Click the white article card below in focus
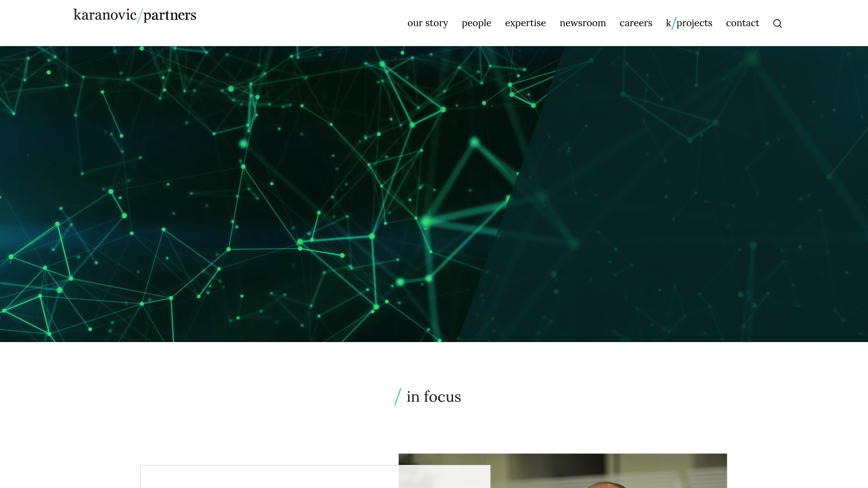The height and width of the screenshot is (488, 868). (269, 477)
